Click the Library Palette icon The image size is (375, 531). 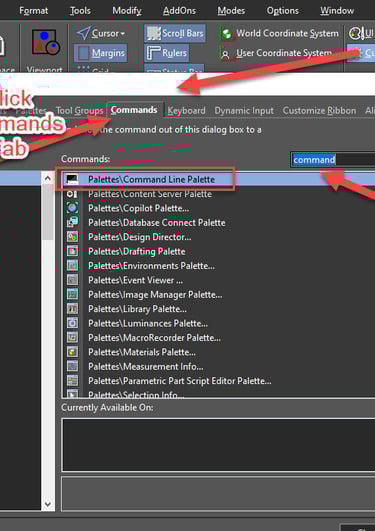pyautogui.click(x=72, y=309)
